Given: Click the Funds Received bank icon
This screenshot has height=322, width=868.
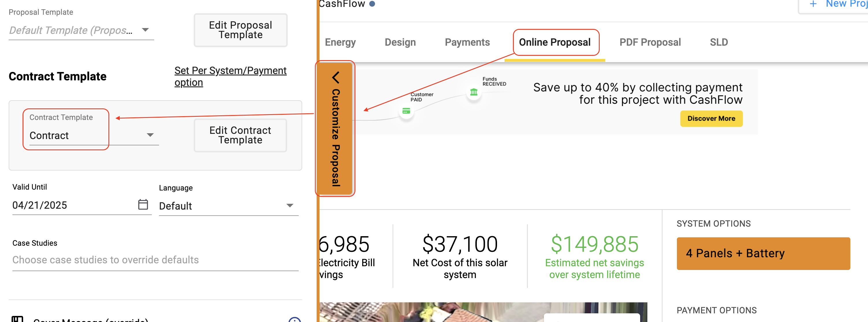Looking at the screenshot, I should click(474, 92).
